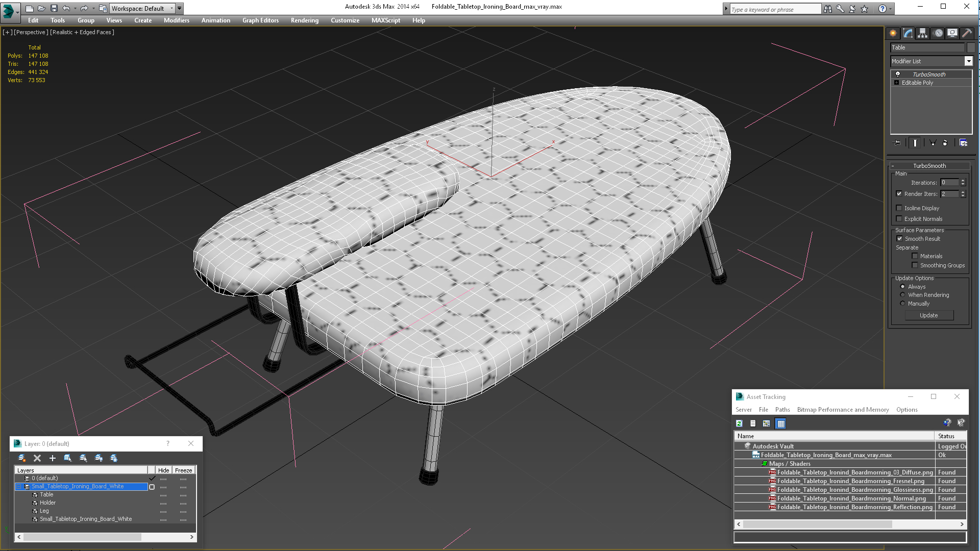Open the Hierarchy command panel tab
Image resolution: width=980 pixels, height=551 pixels.
click(922, 33)
